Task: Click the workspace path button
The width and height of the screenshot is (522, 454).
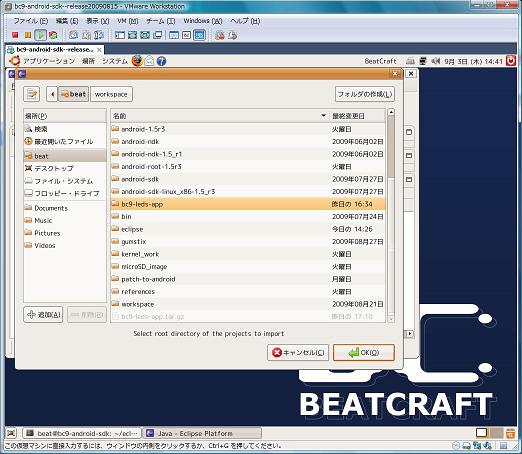Action: click(111, 94)
